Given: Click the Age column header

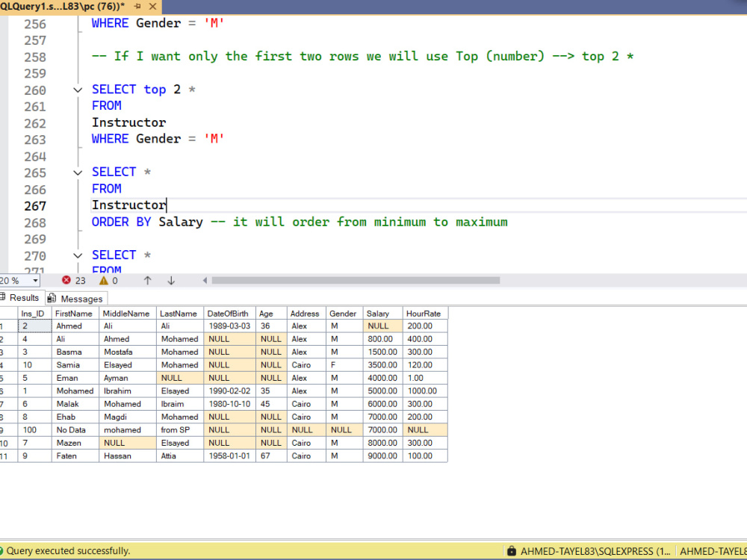Looking at the screenshot, I should point(272,314).
